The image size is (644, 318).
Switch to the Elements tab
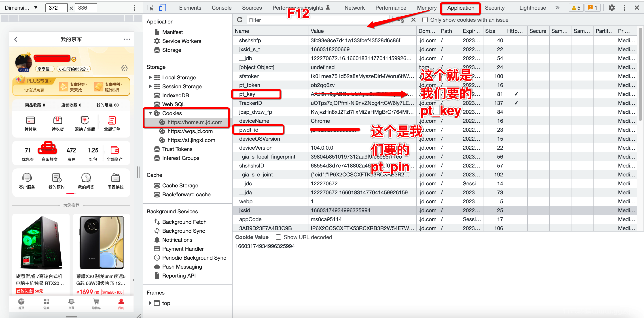point(190,8)
